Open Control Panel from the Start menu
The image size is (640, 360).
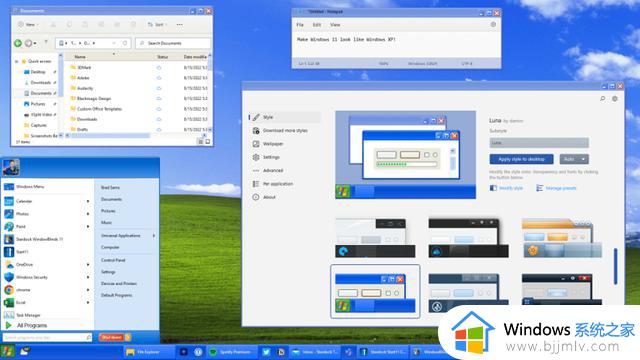[x=113, y=260]
